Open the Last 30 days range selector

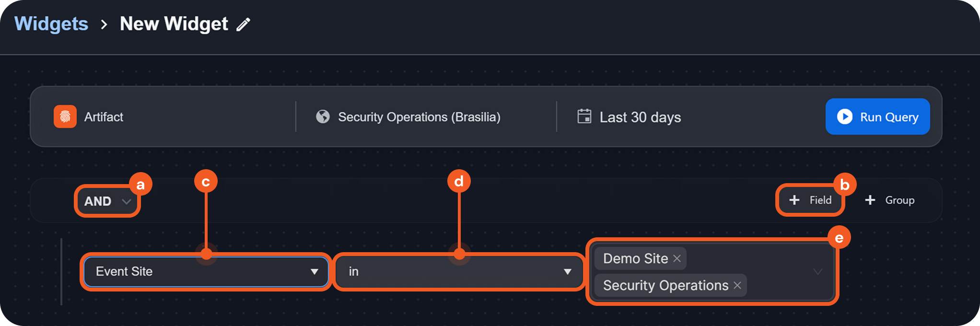tap(640, 117)
